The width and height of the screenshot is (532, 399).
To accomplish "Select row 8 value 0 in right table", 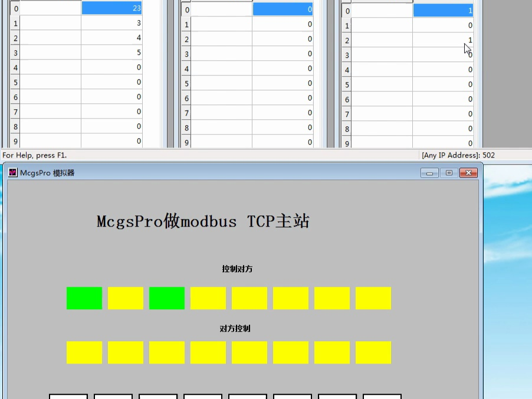I will [x=443, y=129].
